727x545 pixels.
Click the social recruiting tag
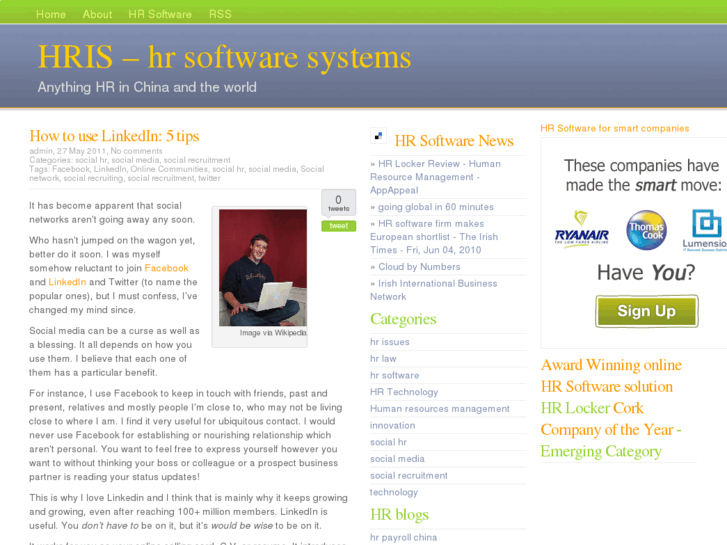[93, 178]
